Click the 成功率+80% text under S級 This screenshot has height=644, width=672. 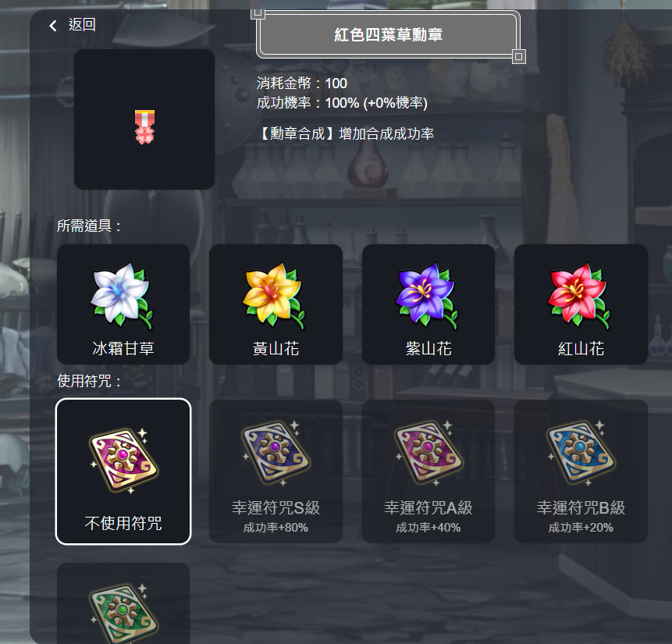tap(276, 528)
